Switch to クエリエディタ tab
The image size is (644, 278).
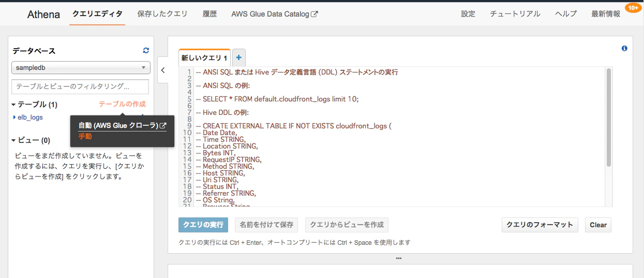point(97,14)
